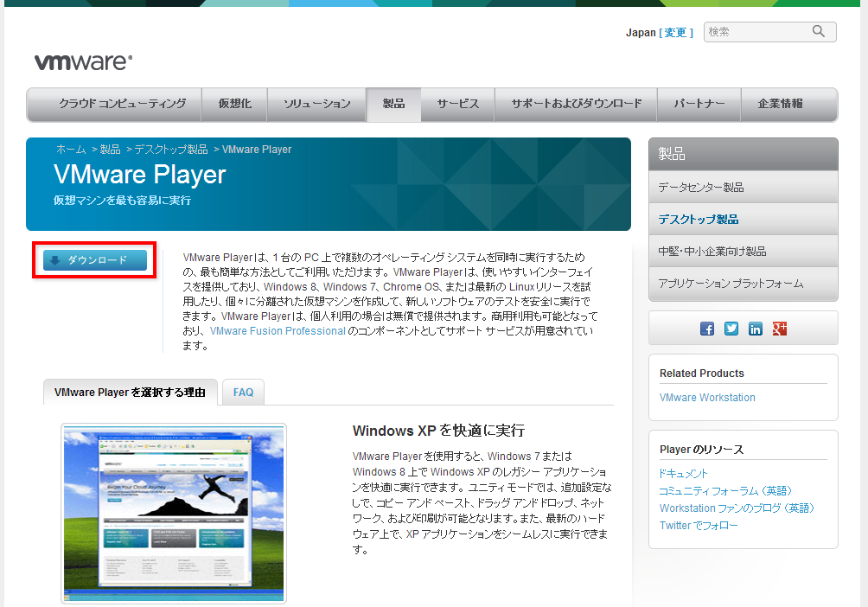Click the Twitter でフォロー link

click(x=699, y=526)
